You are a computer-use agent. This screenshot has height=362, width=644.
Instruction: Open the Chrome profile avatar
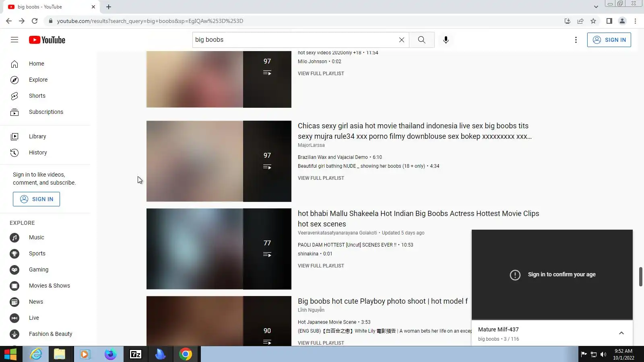(622, 21)
